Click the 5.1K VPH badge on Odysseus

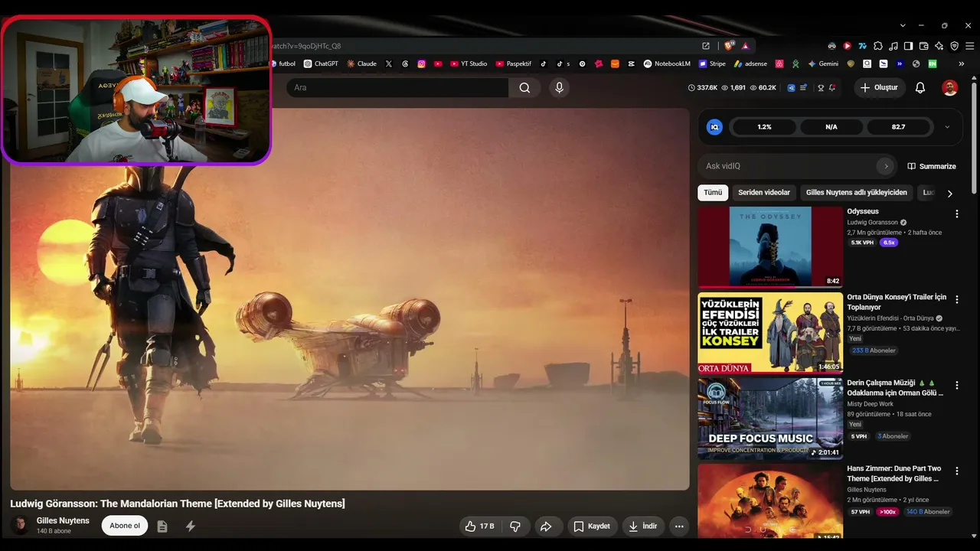pyautogui.click(x=862, y=243)
